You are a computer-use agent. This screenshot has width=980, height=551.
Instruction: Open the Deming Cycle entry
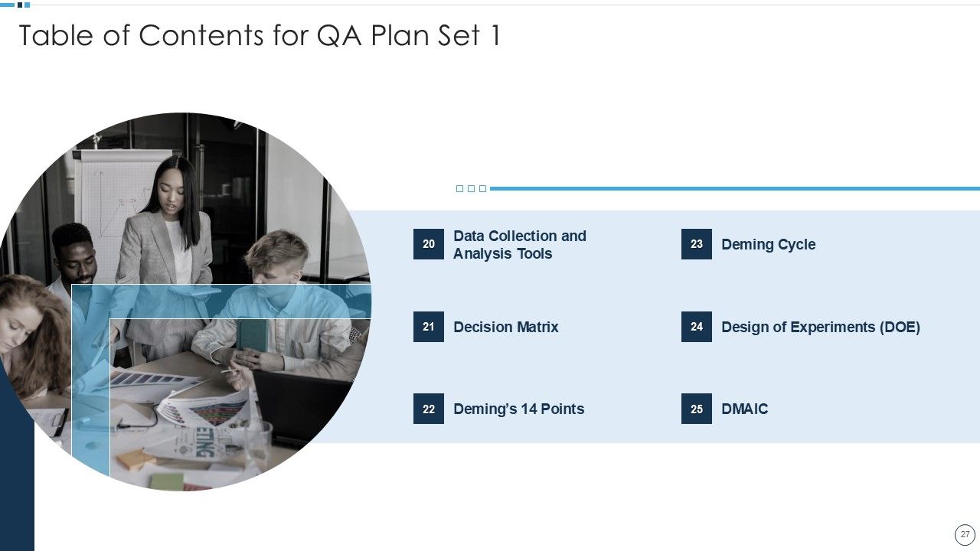[x=768, y=245]
